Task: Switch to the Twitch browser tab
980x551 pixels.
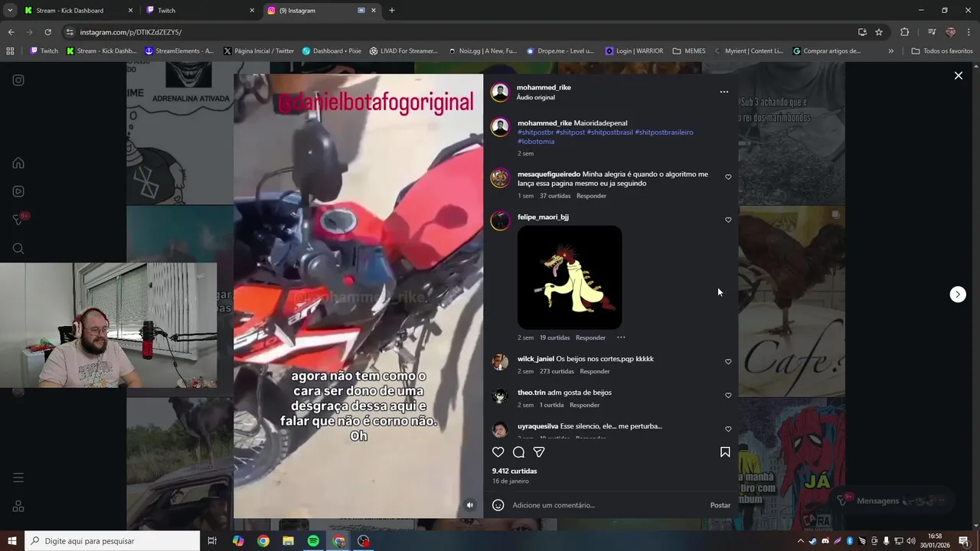Action: (x=199, y=11)
